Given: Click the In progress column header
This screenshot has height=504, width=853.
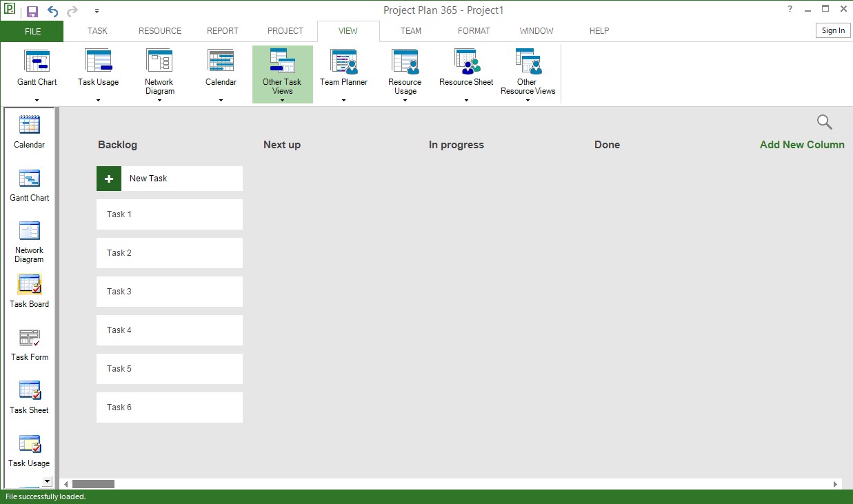Looking at the screenshot, I should pos(456,145).
